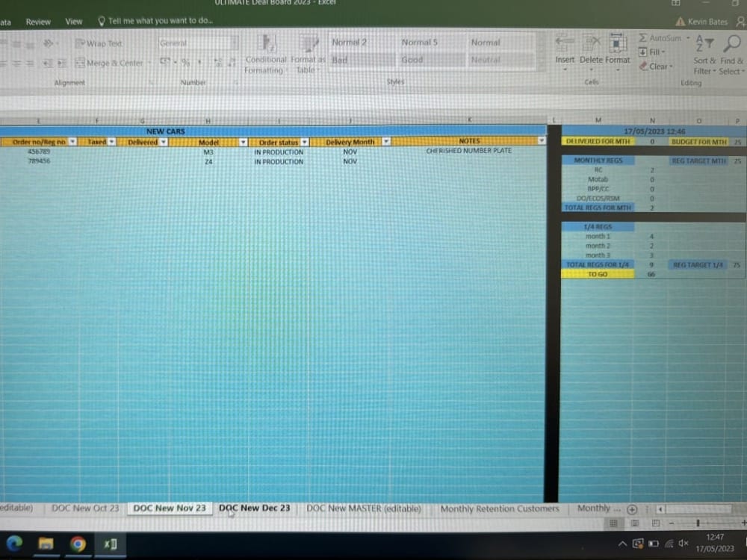This screenshot has width=747, height=560.
Task: Open Google Chrome from taskbar
Action: click(78, 544)
